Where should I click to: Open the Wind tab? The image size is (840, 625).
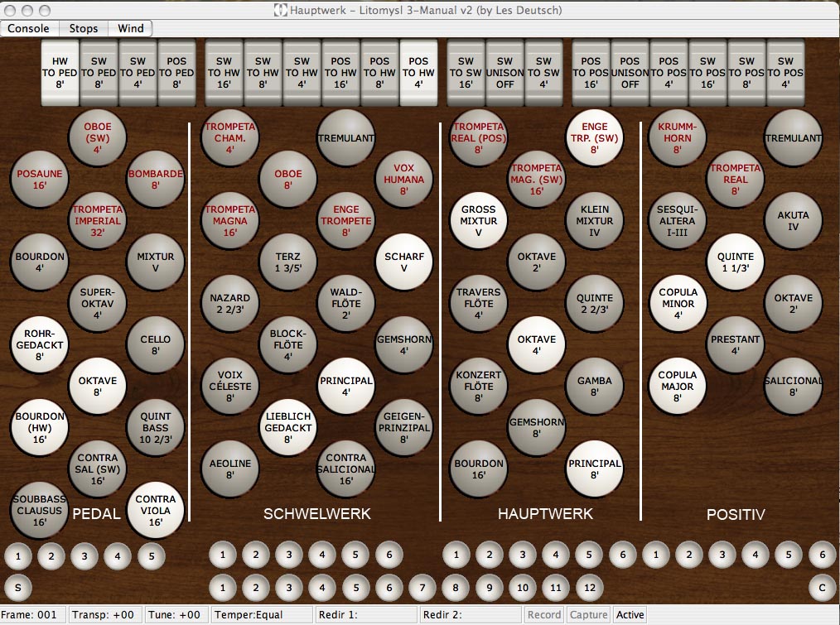coord(130,28)
